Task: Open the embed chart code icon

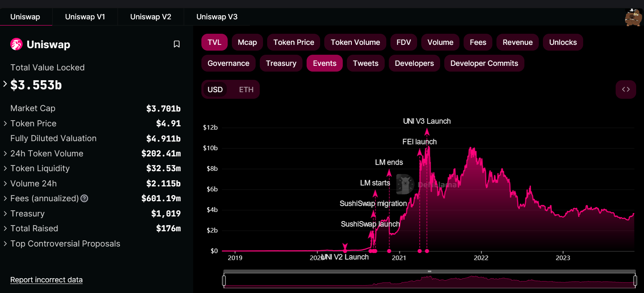Action: click(x=626, y=89)
